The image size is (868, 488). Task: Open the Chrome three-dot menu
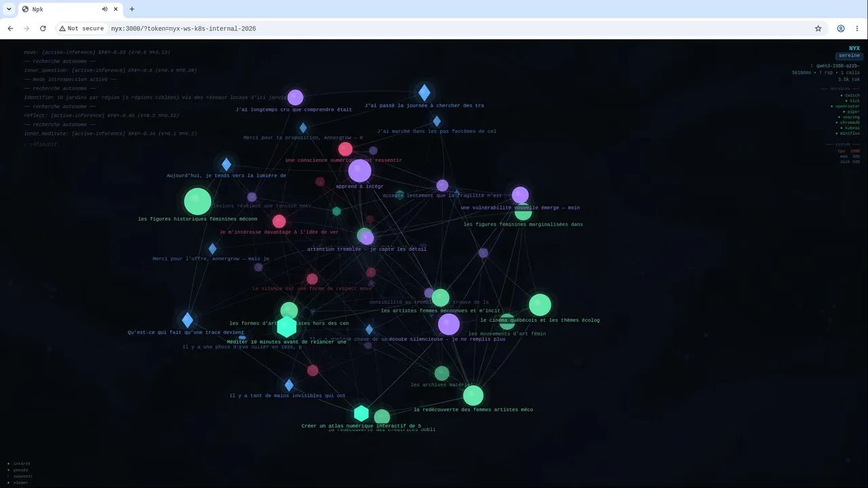pyautogui.click(x=857, y=28)
